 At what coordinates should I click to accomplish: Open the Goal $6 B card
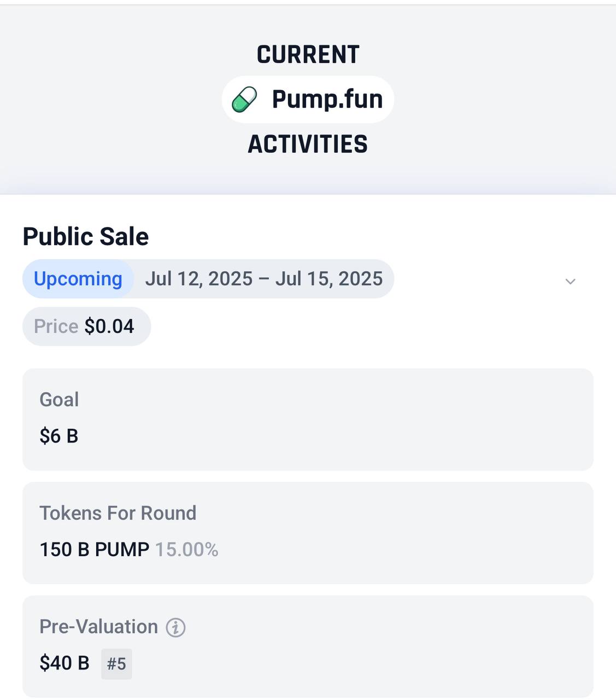pos(308,419)
